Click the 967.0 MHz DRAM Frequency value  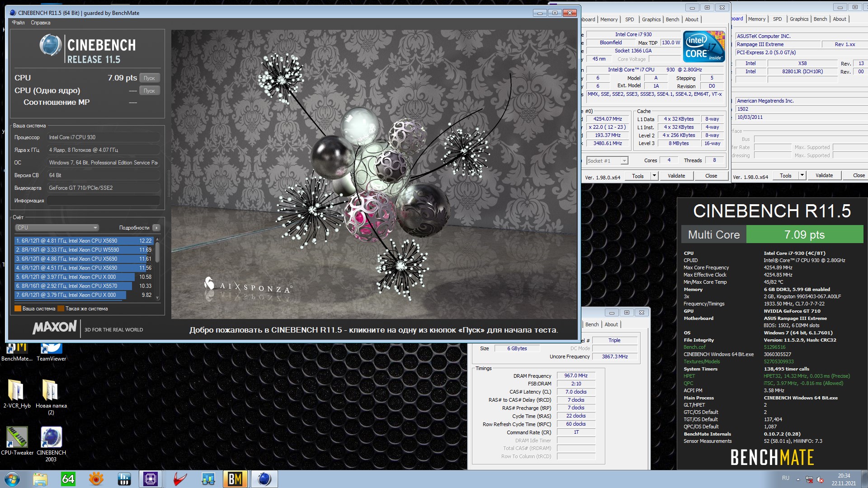coord(576,375)
